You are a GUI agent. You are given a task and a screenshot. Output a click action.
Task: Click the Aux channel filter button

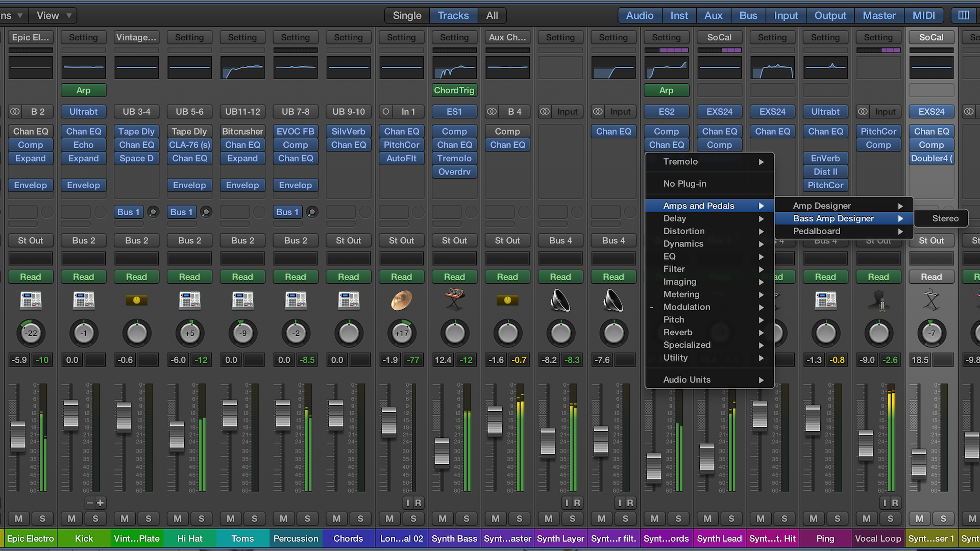click(x=713, y=15)
